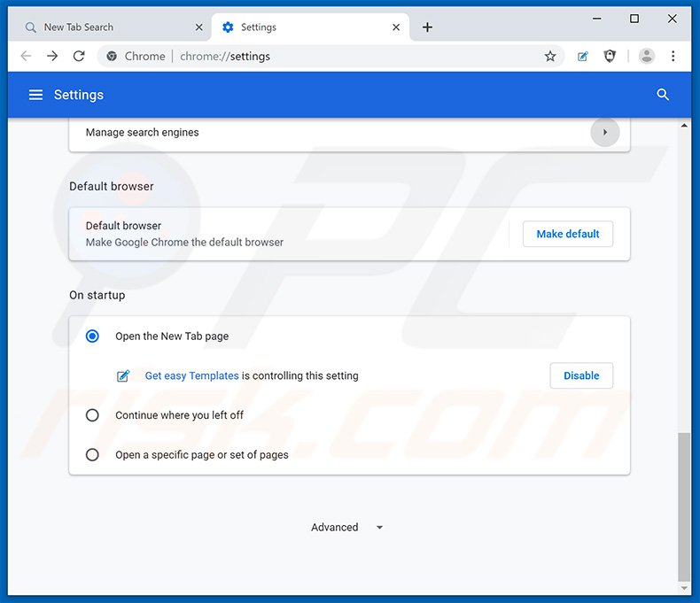Click the page scrollbar thumb
Viewport: 700px width, 603px height.
coord(683,506)
